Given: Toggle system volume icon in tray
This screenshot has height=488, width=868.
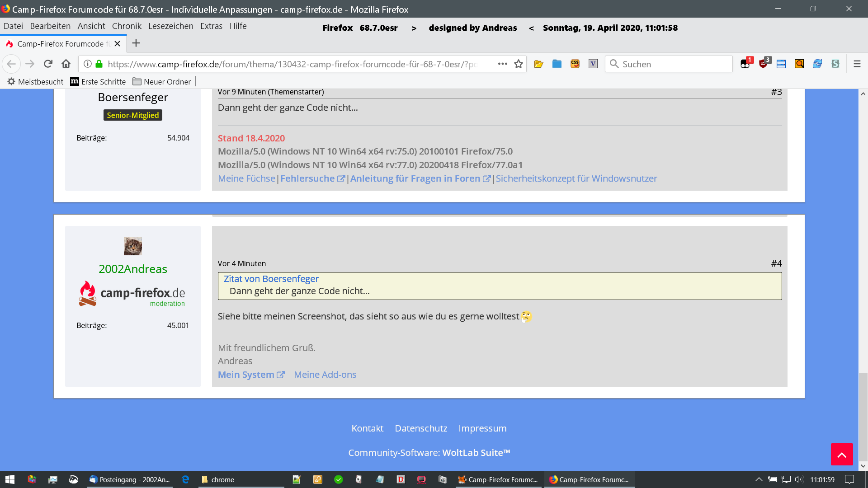Looking at the screenshot, I should (x=799, y=479).
